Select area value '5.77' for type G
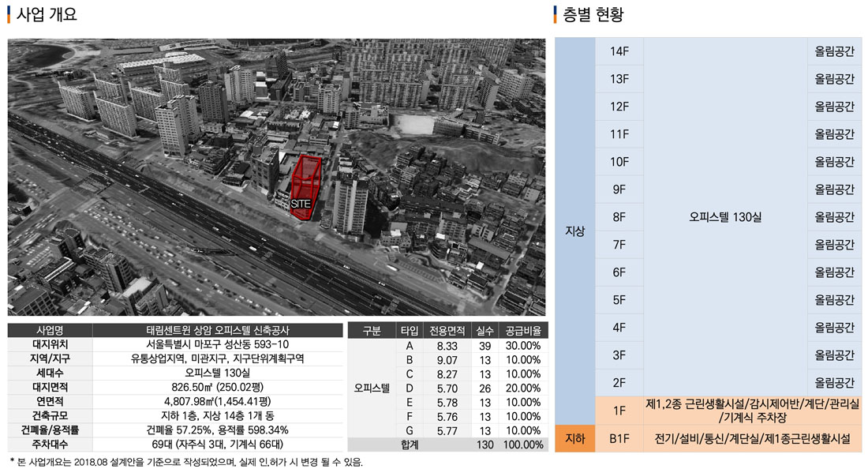Screen dimensions: 868x469 pyautogui.click(x=447, y=431)
